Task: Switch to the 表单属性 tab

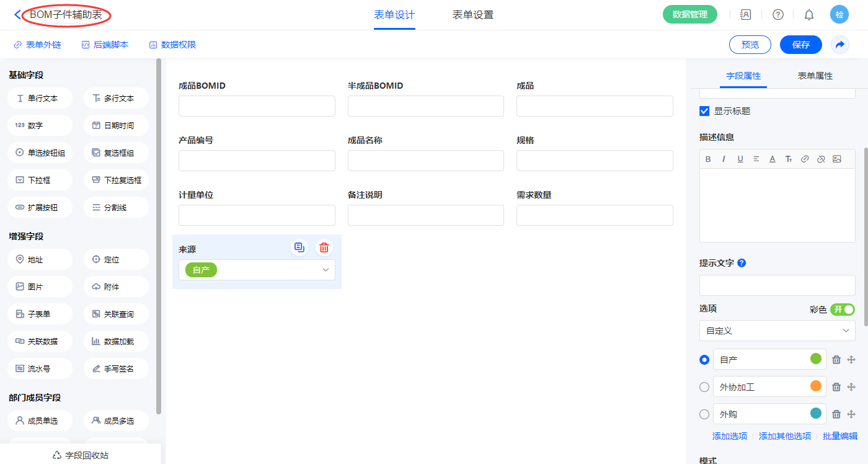Action: coord(815,76)
